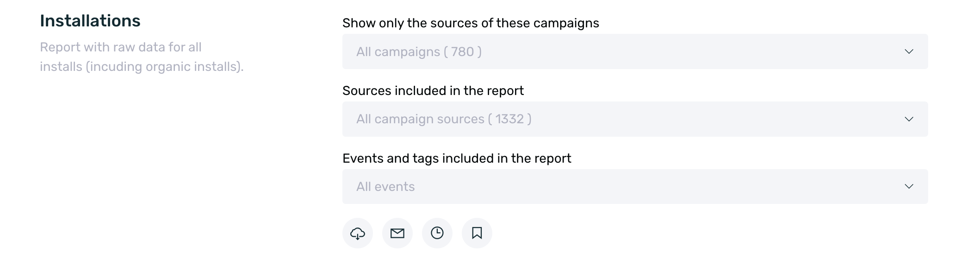
Task: Click the 'Show only the sources of these campaigns' label
Action: click(x=471, y=23)
